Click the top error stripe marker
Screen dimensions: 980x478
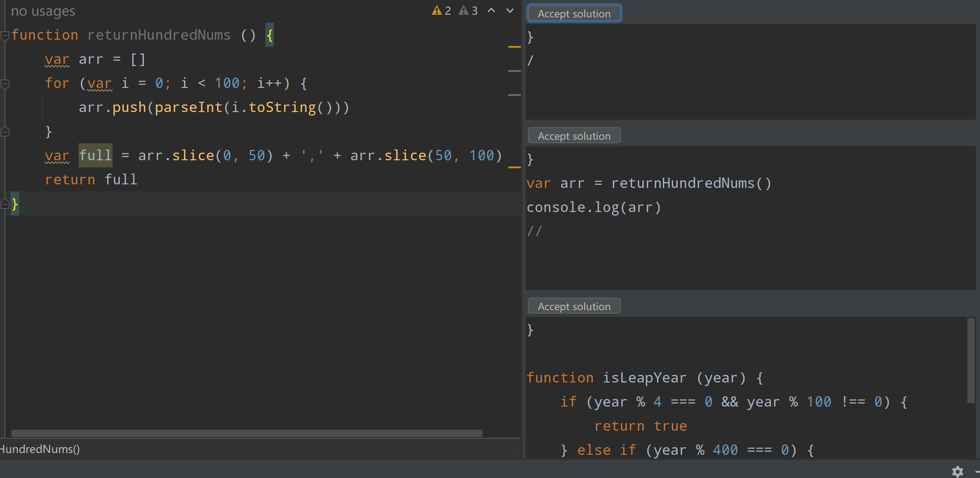pos(515,46)
